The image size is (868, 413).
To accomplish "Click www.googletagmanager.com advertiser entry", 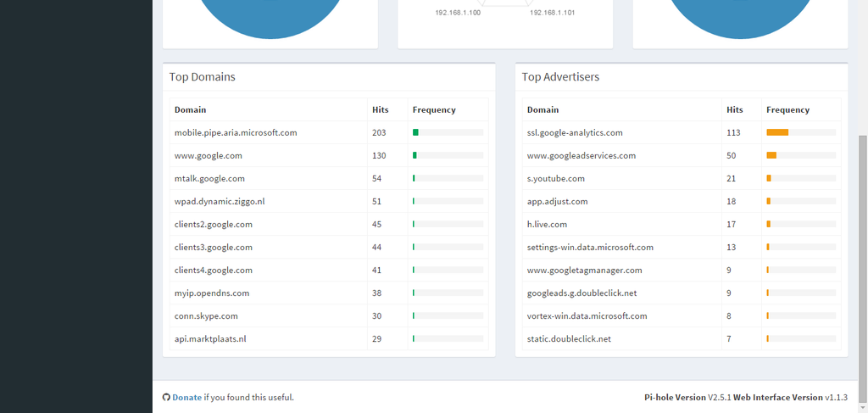I will tap(585, 271).
